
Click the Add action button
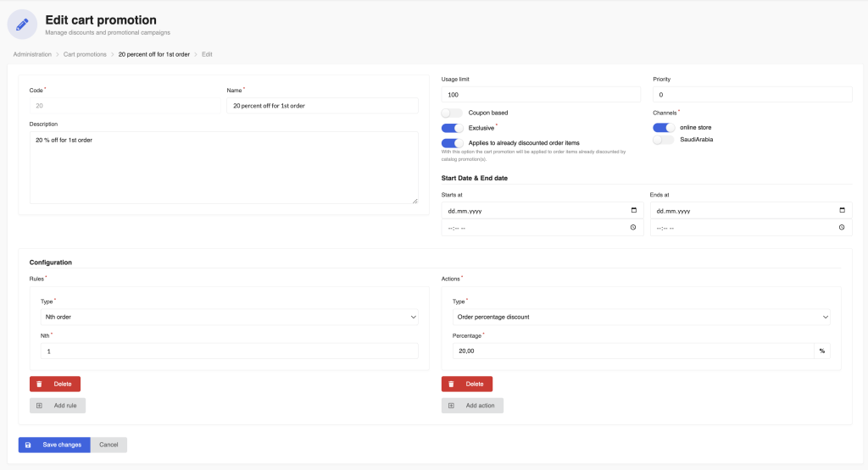tap(472, 406)
